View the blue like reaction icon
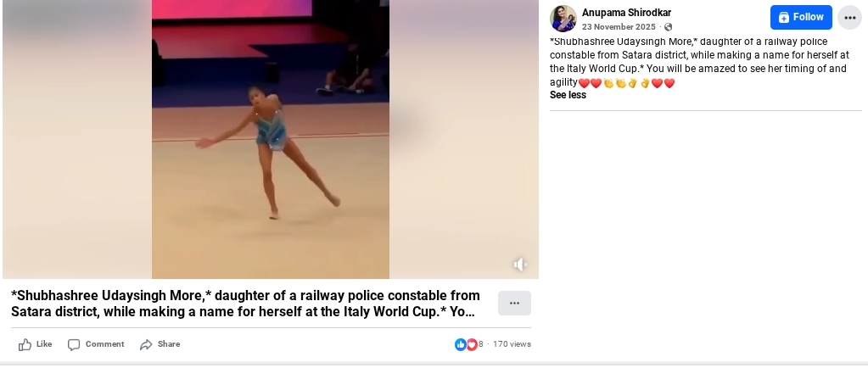The height and width of the screenshot is (368, 868). click(460, 345)
